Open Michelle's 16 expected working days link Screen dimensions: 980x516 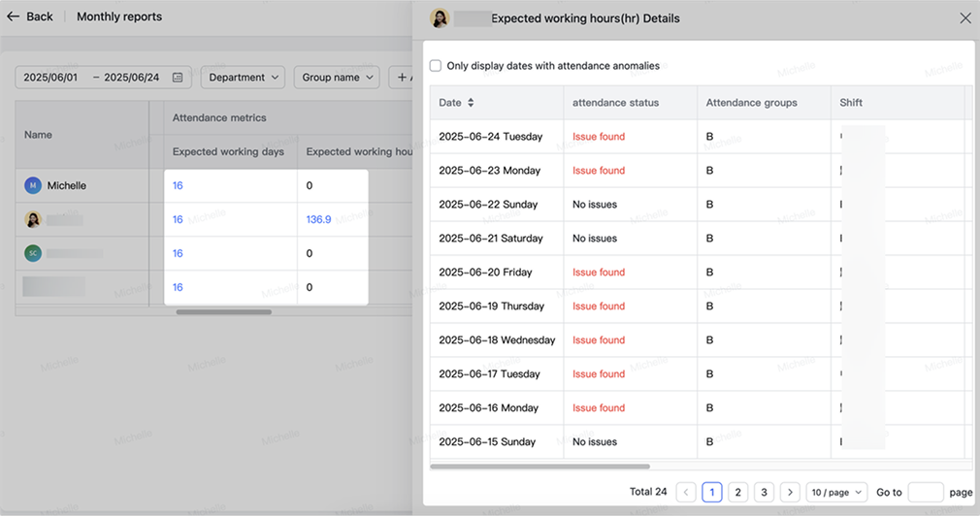pos(178,185)
